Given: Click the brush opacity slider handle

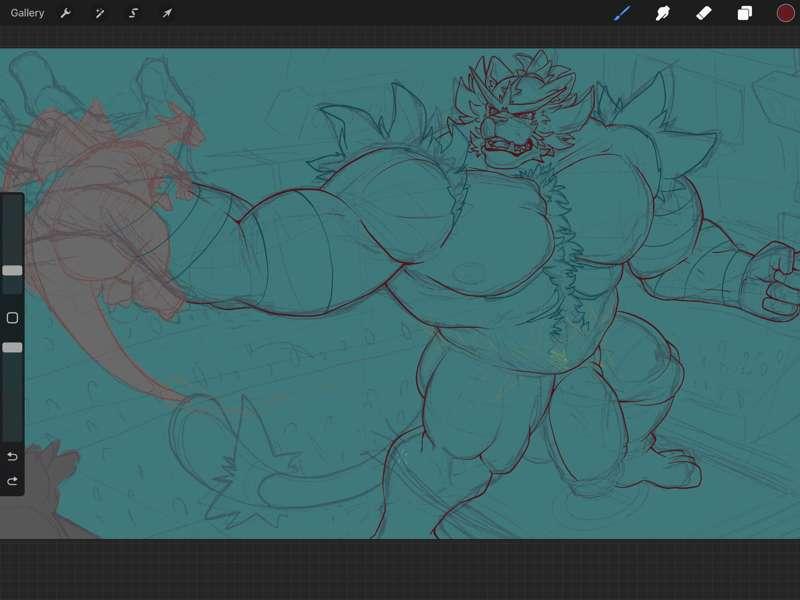Looking at the screenshot, I should 12,347.
